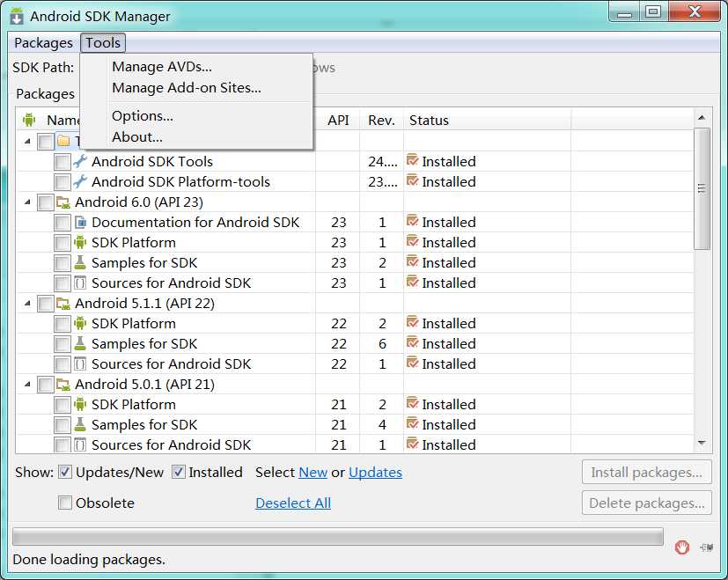
Task: Uncheck the Updates/New checkbox
Action: click(65, 473)
